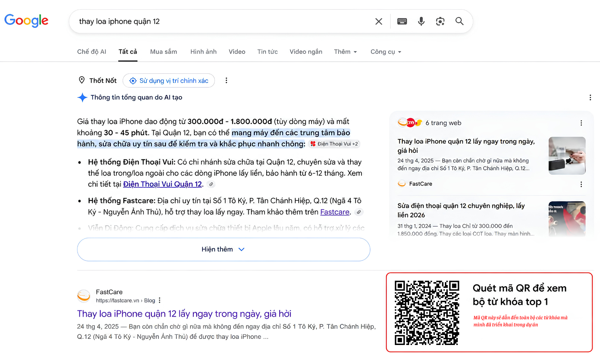Click the 6 trang web source icons
600x364 pixels.
pos(410,123)
